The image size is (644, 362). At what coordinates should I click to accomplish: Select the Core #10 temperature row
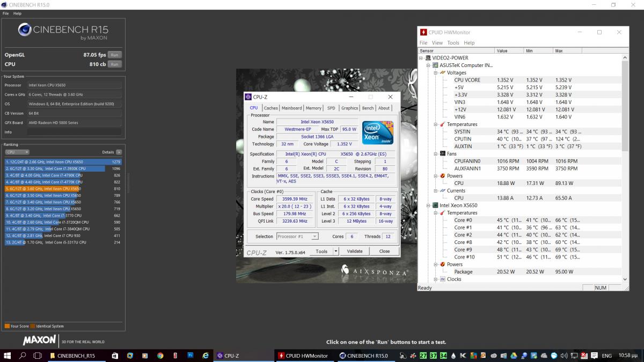520,257
